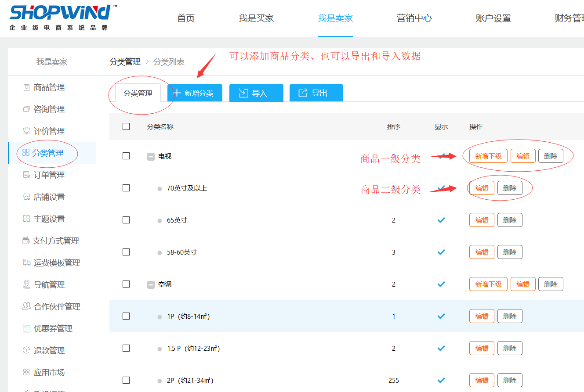Toggle display checkmark for 空调 row
This screenshot has height=392, width=584.
tap(441, 284)
